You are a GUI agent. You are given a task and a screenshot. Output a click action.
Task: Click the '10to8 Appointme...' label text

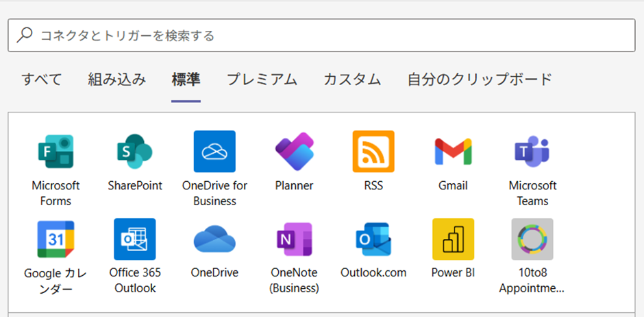[x=532, y=280]
